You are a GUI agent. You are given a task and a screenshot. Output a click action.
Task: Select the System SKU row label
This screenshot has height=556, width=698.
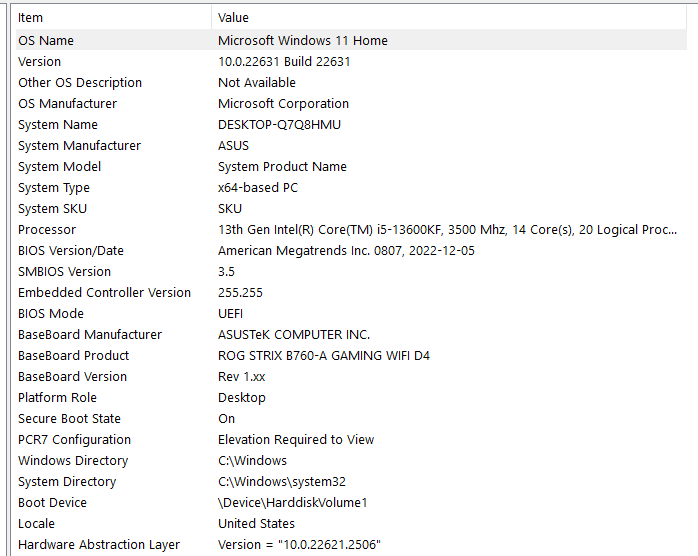point(53,208)
